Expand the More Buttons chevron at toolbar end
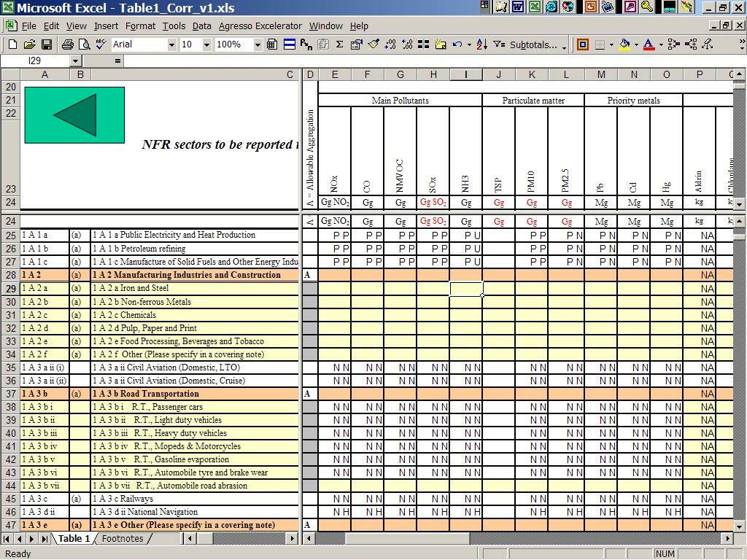747x560 pixels. click(x=742, y=44)
